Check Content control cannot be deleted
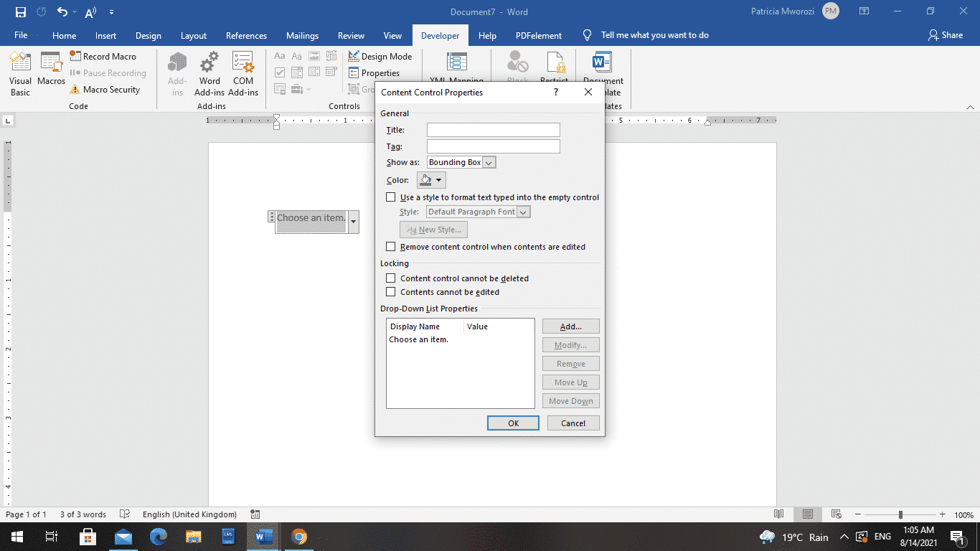This screenshot has height=551, width=980. (391, 278)
